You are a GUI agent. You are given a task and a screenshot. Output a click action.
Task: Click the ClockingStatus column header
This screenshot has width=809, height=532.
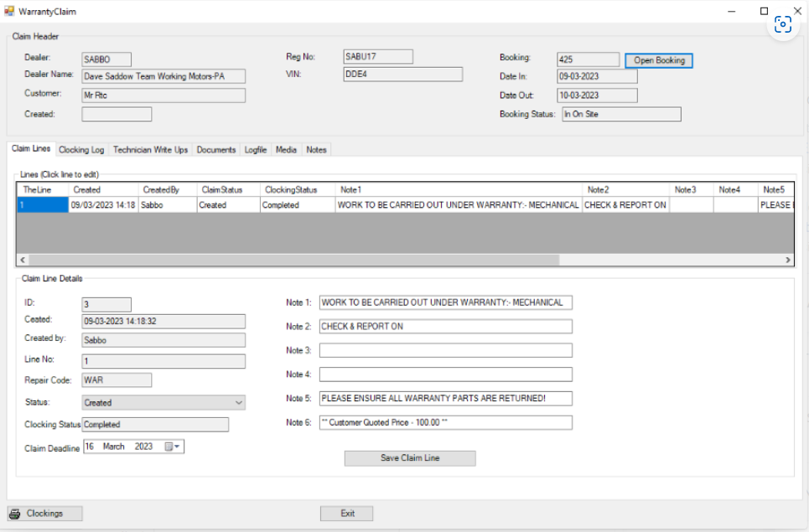point(297,189)
